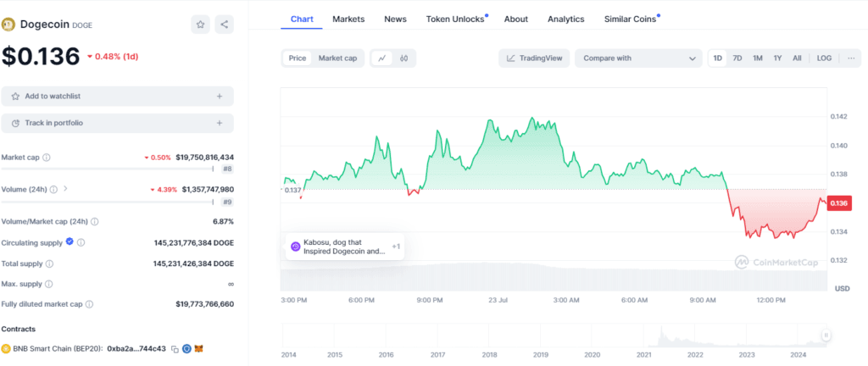The height and width of the screenshot is (366, 868).
Task: Click the Dogecoin logo icon
Action: [x=8, y=25]
